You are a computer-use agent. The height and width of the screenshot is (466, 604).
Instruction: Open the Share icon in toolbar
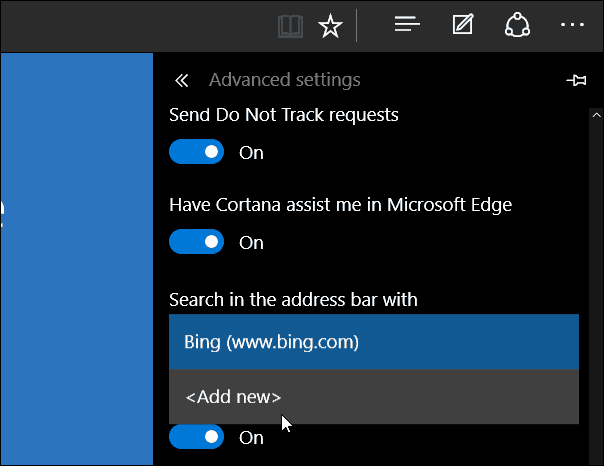(517, 25)
